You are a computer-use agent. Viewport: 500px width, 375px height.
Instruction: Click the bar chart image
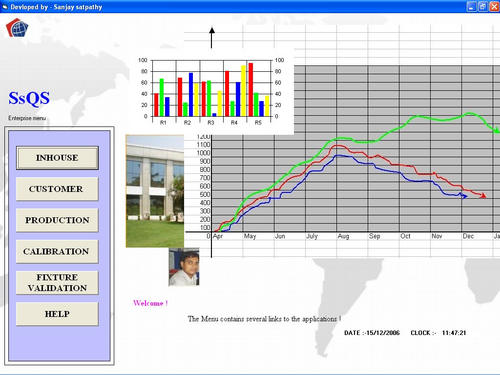click(x=211, y=91)
